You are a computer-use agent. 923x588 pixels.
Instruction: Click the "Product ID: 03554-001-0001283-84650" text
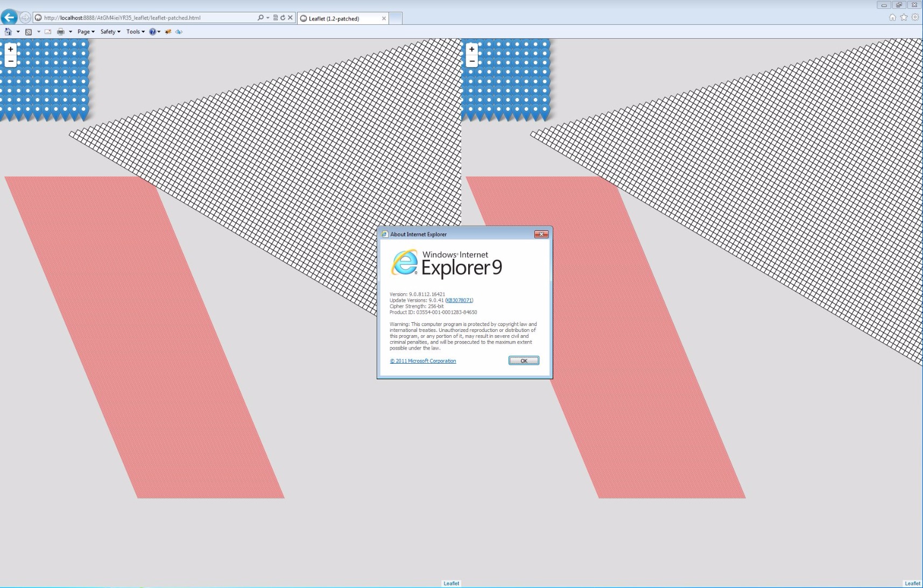pos(433,312)
